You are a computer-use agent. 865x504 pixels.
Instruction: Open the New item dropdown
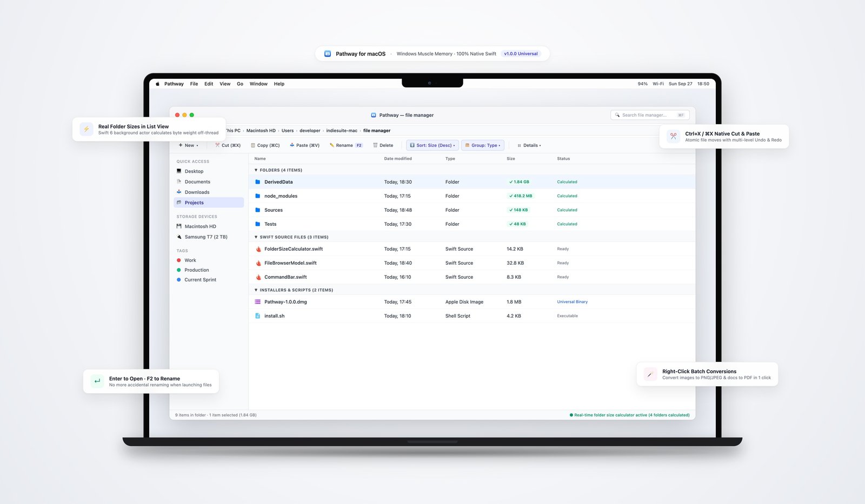(188, 145)
